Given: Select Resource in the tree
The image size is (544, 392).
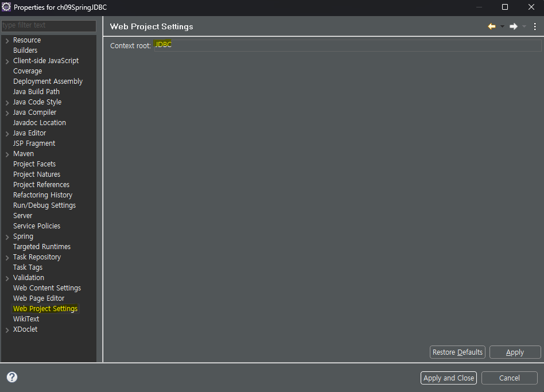Looking at the screenshot, I should click(x=27, y=40).
